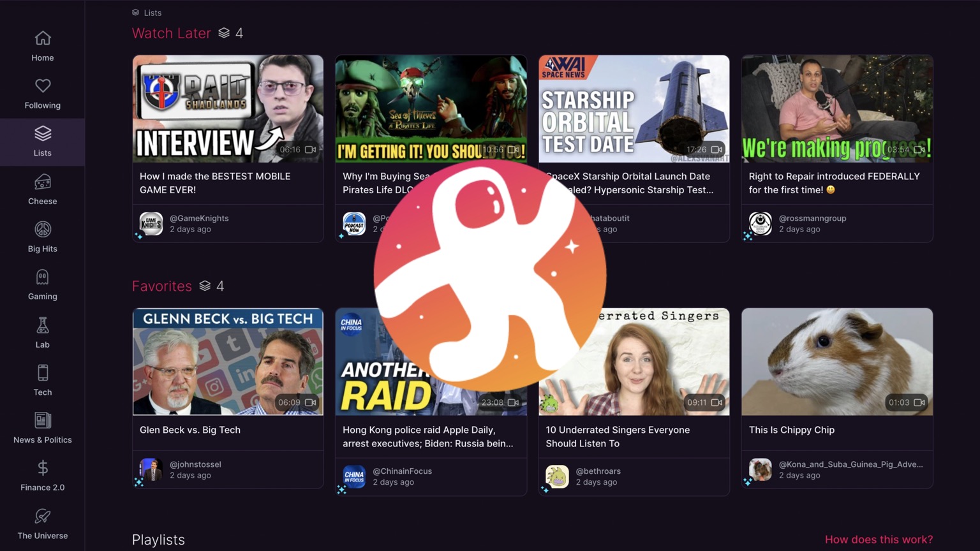Open the Gaming ghost icon
The width and height of the screenshot is (980, 551).
click(x=43, y=277)
